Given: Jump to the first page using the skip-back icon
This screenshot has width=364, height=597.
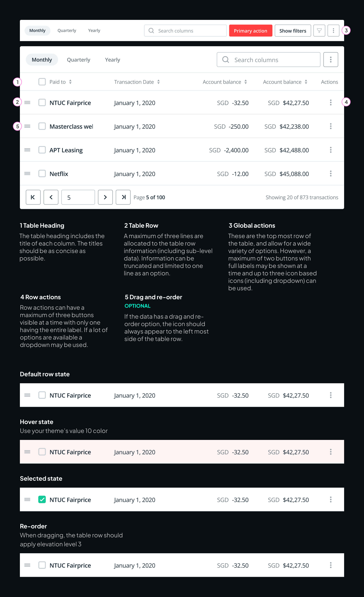Looking at the screenshot, I should click(33, 197).
